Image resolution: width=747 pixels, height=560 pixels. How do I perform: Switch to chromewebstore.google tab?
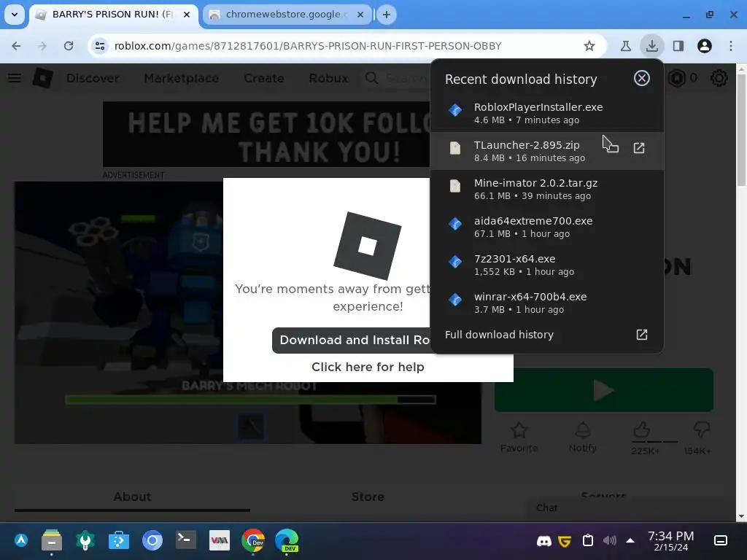click(286, 15)
